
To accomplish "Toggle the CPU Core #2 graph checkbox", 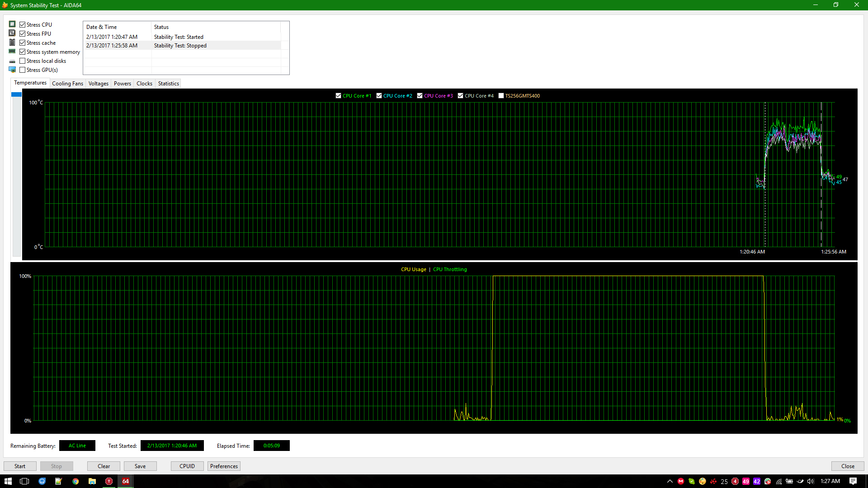I will click(379, 96).
